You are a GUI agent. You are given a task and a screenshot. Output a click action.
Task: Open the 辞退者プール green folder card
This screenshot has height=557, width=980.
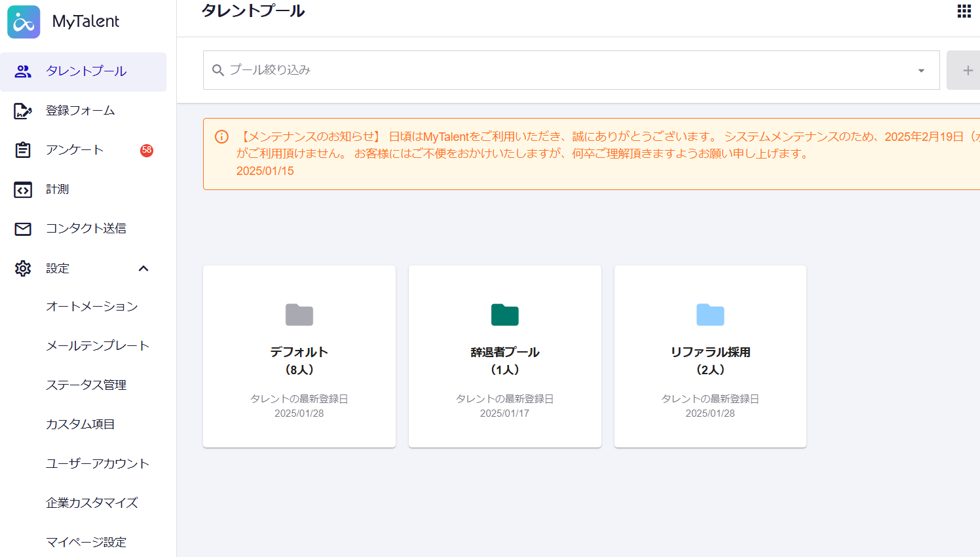(x=504, y=356)
